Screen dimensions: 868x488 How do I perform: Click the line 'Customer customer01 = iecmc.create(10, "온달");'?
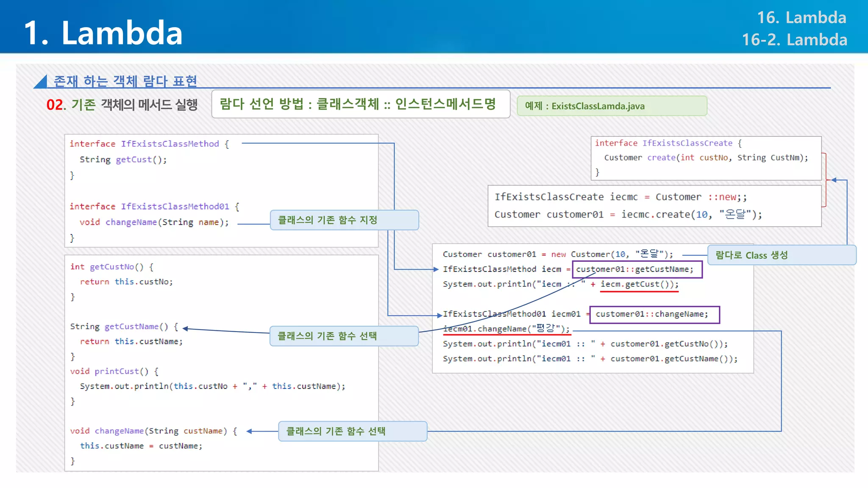628,214
